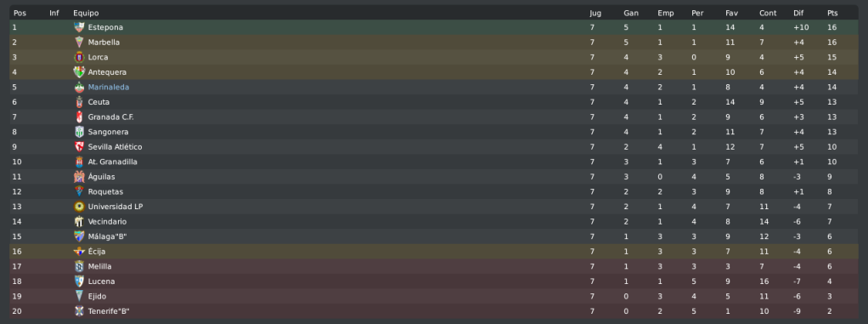Click the Universidad LP round badge
This screenshot has width=868, height=324.
(x=79, y=207)
